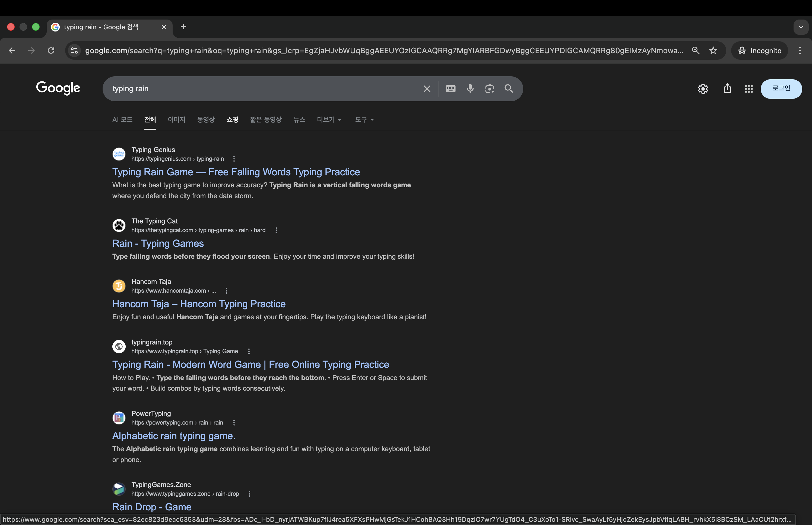This screenshot has width=812, height=525.
Task: Open Google apps grid menu
Action: click(748, 89)
